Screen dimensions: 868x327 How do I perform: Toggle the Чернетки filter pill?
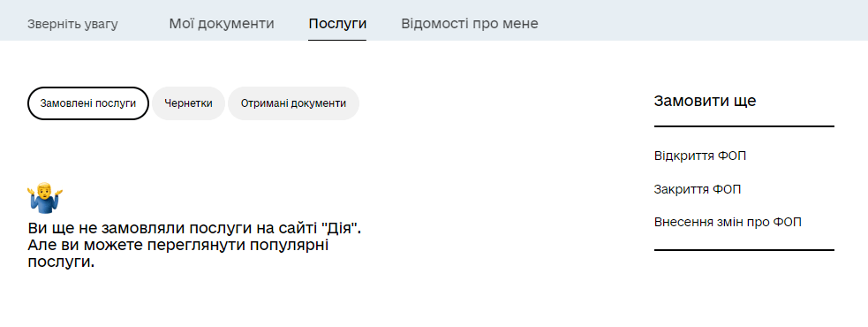pos(188,103)
